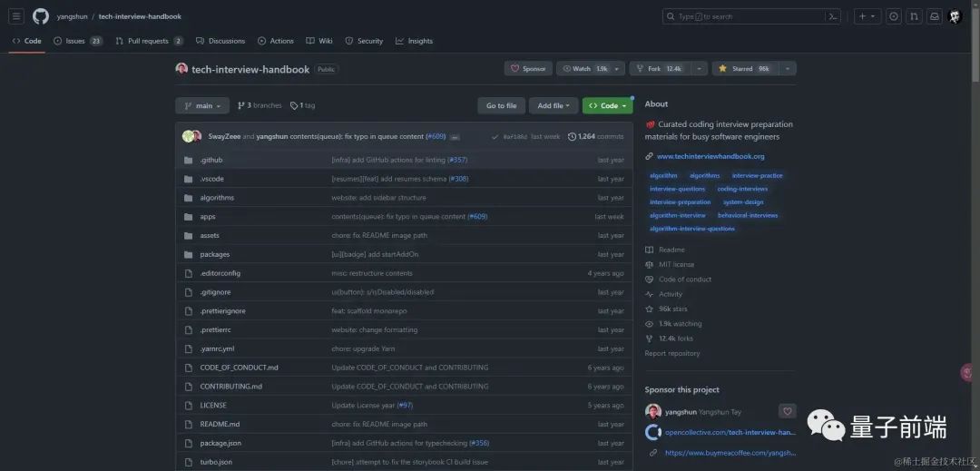Open the green Code dropdown button
980x471 pixels.
(607, 105)
